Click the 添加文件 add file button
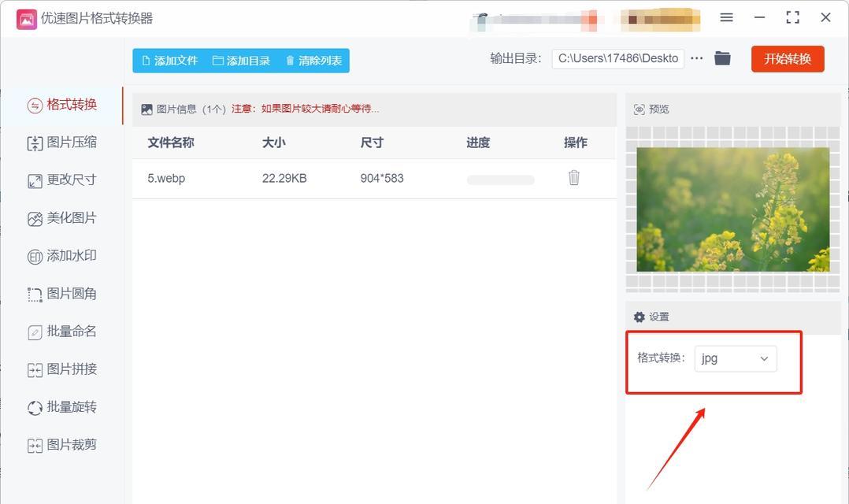The image size is (849, 504). [169, 61]
